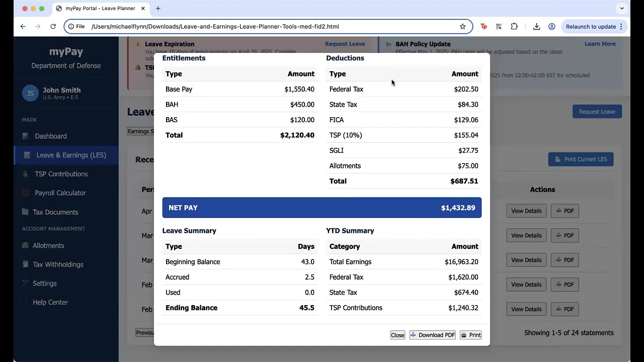Reload the current browser page
644x362 pixels.
click(53, 27)
